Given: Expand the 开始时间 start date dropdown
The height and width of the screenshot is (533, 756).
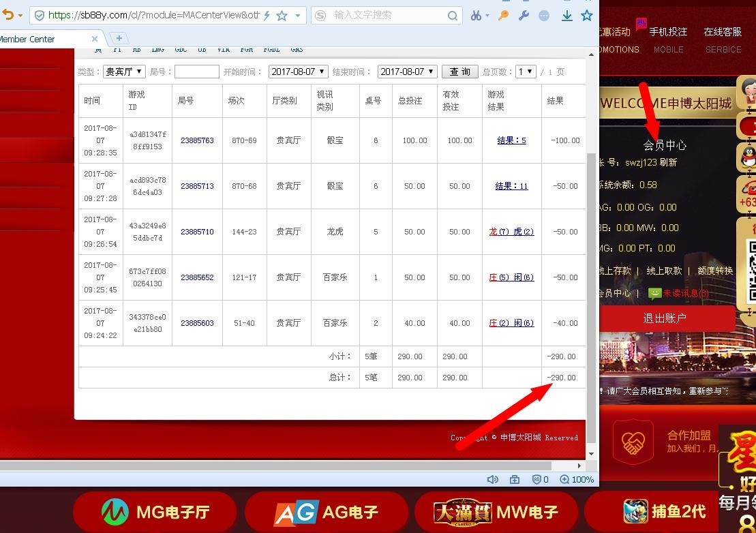Looking at the screenshot, I should pyautogui.click(x=298, y=71).
